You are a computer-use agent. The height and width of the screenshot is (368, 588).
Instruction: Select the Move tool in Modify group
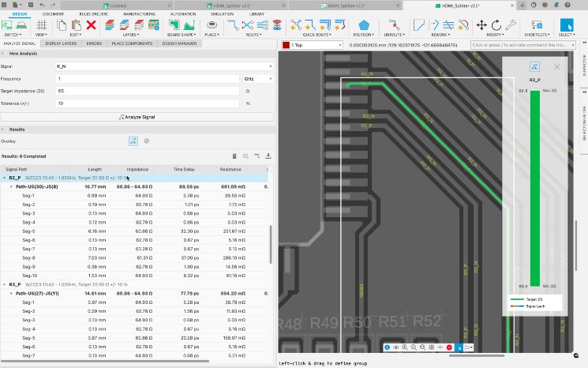pos(481,25)
